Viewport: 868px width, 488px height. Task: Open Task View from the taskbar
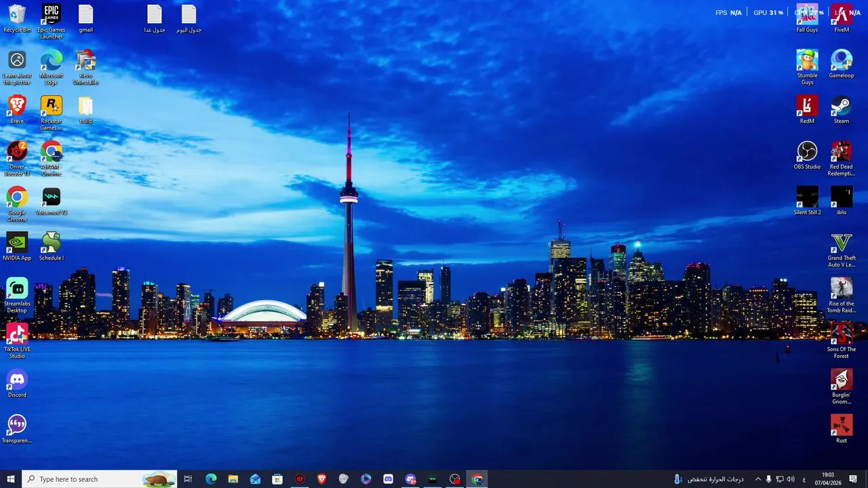tap(188, 479)
